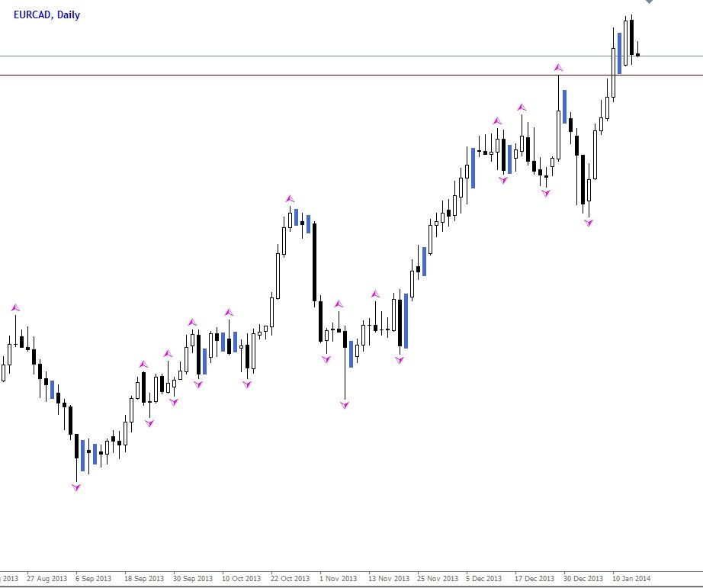Click the "EURCAD, Daily" chart title

[47, 14]
